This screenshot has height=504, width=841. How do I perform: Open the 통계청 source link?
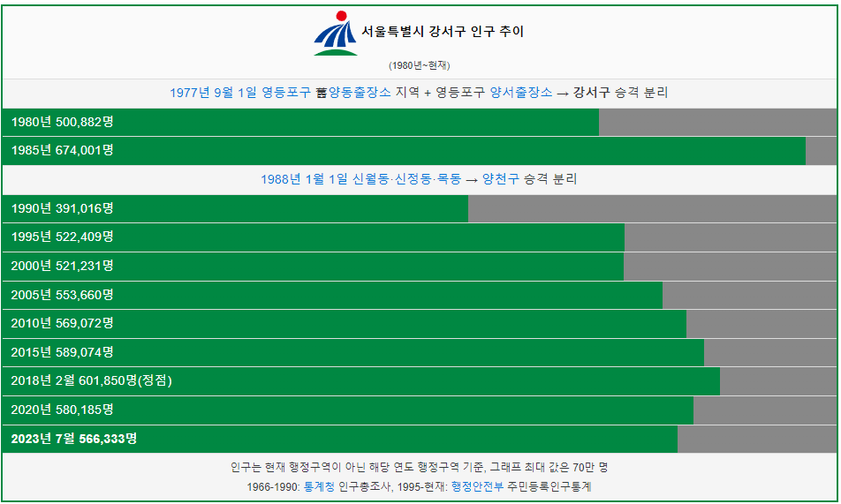click(x=319, y=487)
